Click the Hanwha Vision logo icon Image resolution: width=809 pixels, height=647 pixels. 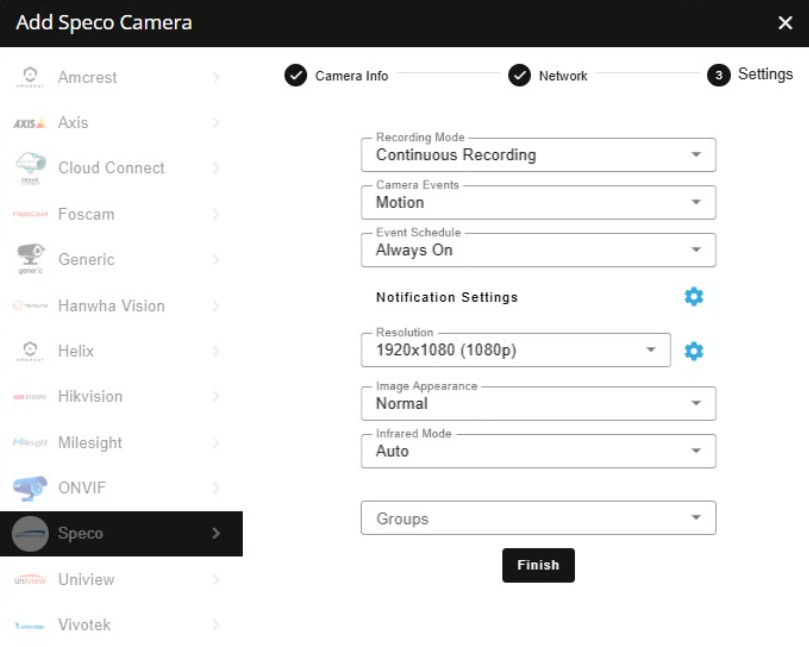pos(30,305)
